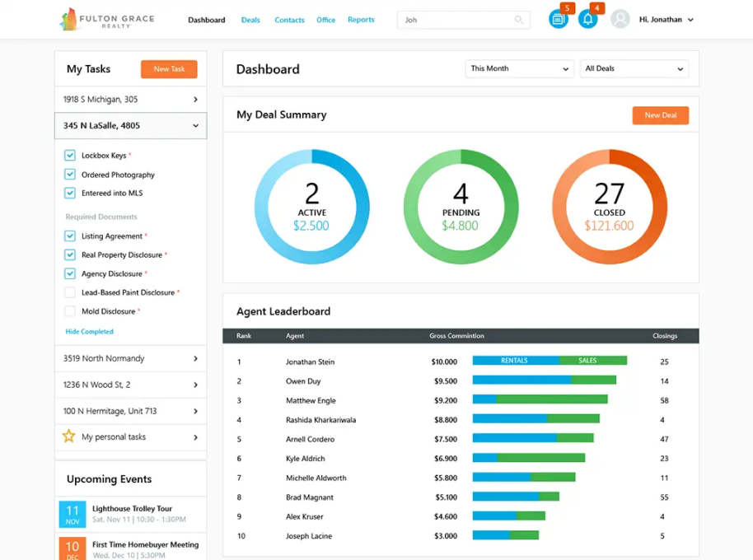Click the search magnifier icon
The image size is (753, 560).
(519, 20)
